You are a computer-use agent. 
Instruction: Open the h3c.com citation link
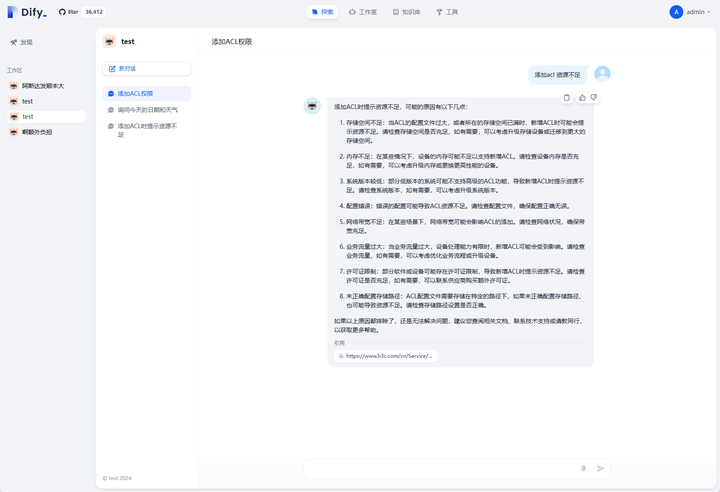click(386, 356)
